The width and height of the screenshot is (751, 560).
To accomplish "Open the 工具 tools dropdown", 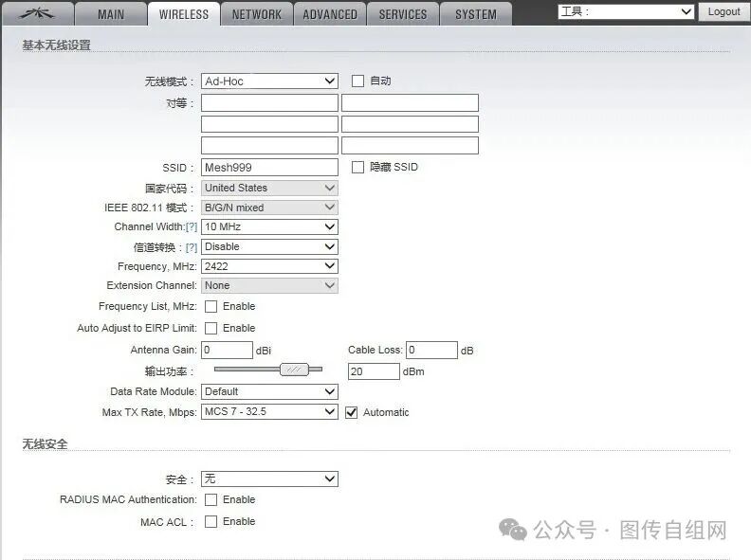I will pos(626,11).
